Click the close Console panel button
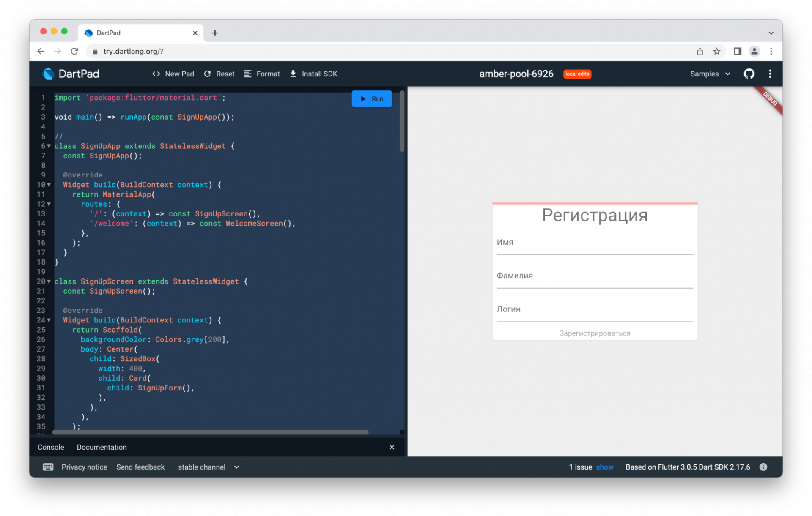 pos(392,447)
